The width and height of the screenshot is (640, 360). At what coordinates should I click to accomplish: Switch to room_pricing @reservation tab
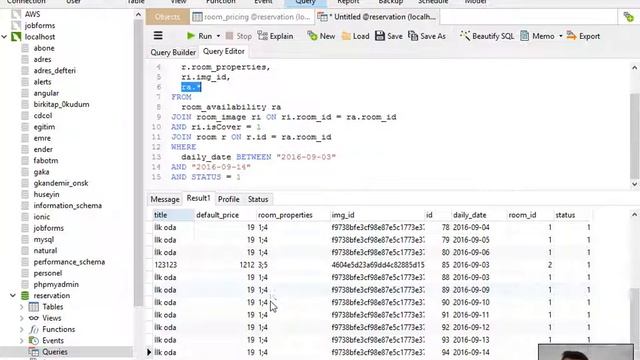[x=251, y=17]
